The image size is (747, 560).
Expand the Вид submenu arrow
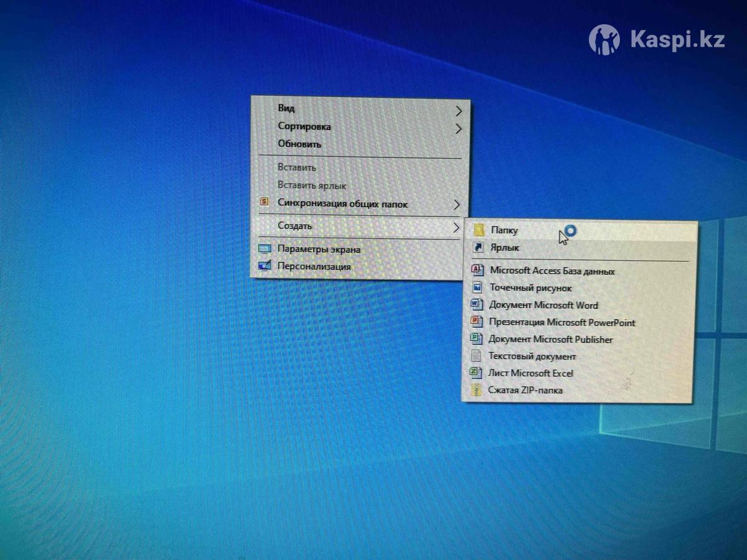click(x=459, y=111)
